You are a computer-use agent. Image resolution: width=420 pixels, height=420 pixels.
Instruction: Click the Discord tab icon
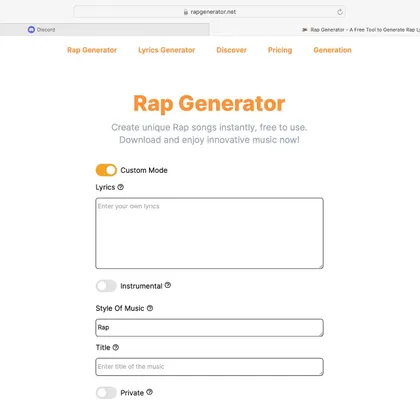click(x=31, y=30)
